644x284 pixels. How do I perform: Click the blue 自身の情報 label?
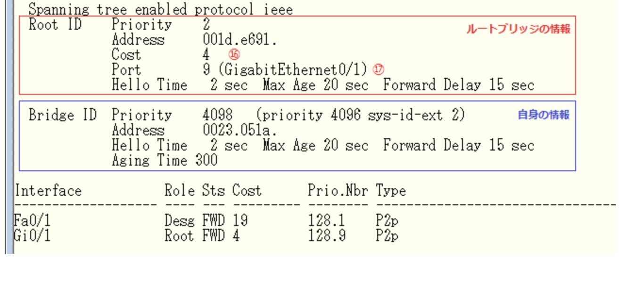coord(543,115)
